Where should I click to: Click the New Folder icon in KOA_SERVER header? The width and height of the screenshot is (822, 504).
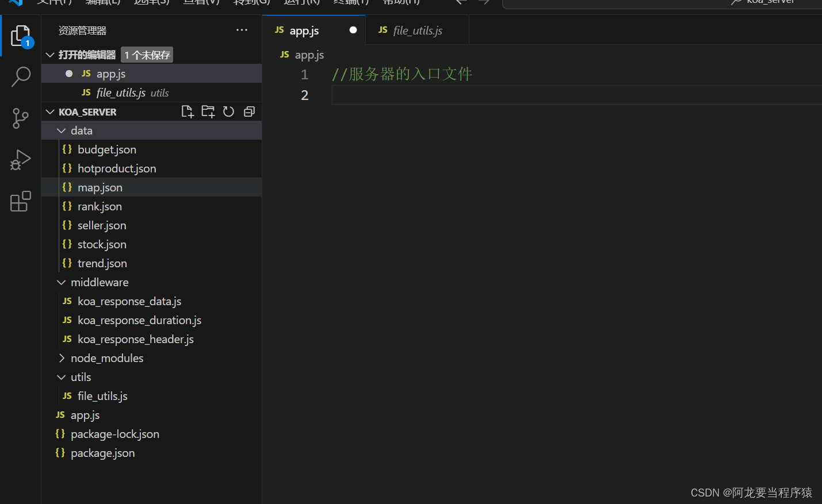[x=208, y=111]
